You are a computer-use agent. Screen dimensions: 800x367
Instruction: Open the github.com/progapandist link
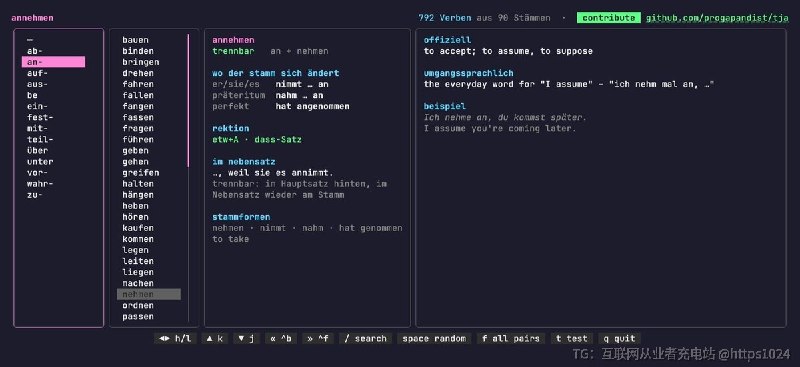point(717,18)
